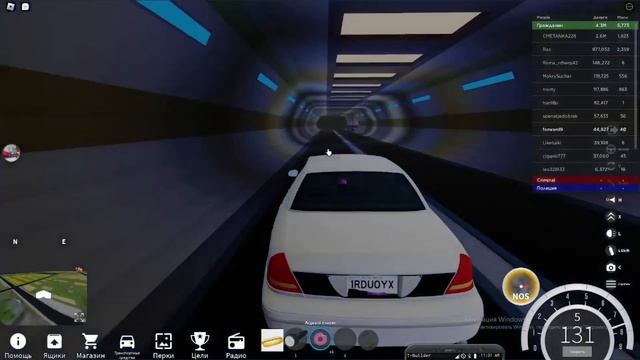Click the flashlight LShift icon
640x360 pixels.
(x=611, y=250)
